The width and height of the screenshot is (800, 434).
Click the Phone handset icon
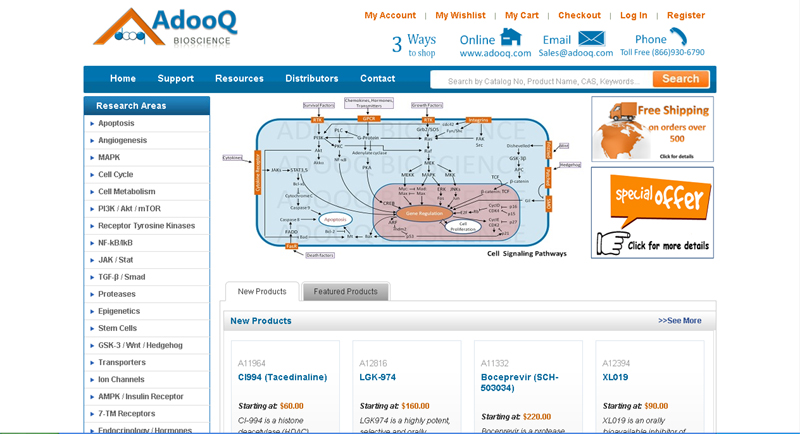[x=679, y=37]
